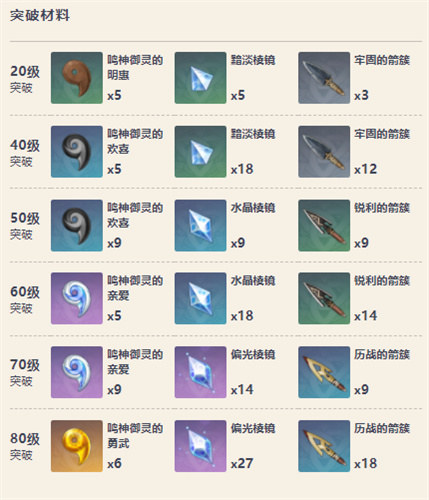429x500 pixels.
Task: Click the 历战的箭簇 icon in 70级 row
Action: tap(324, 372)
